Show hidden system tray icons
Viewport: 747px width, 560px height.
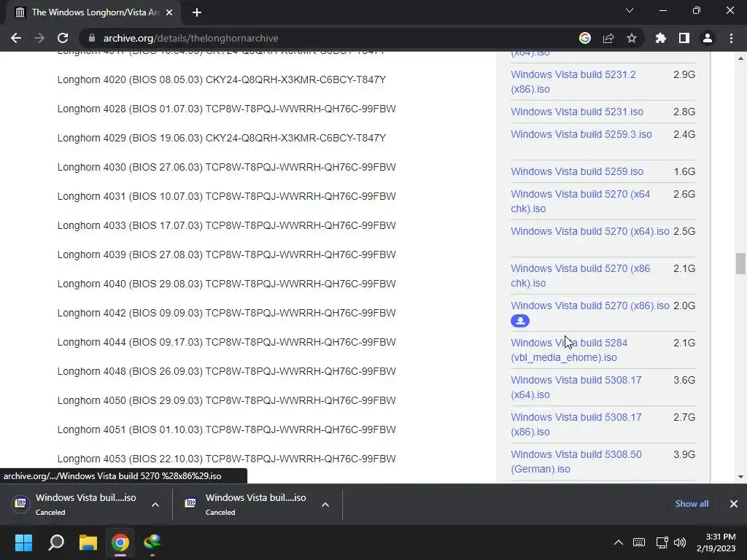tap(619, 542)
